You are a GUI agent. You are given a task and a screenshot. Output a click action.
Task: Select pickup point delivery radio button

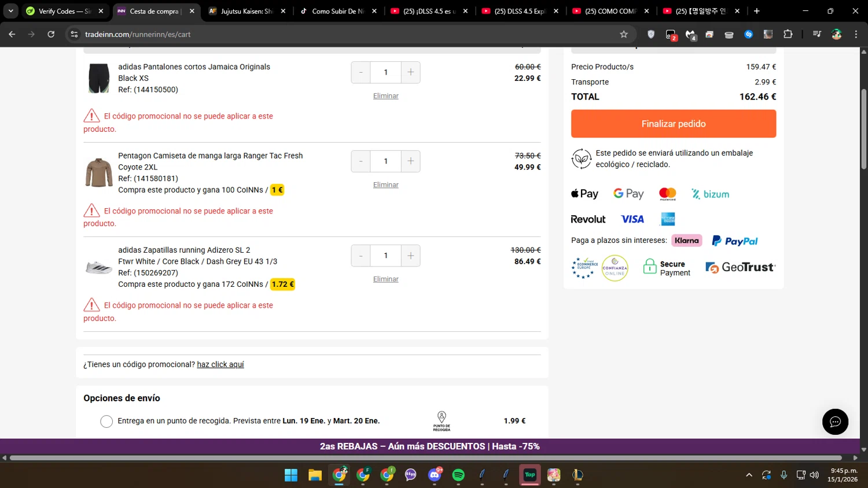pos(106,422)
